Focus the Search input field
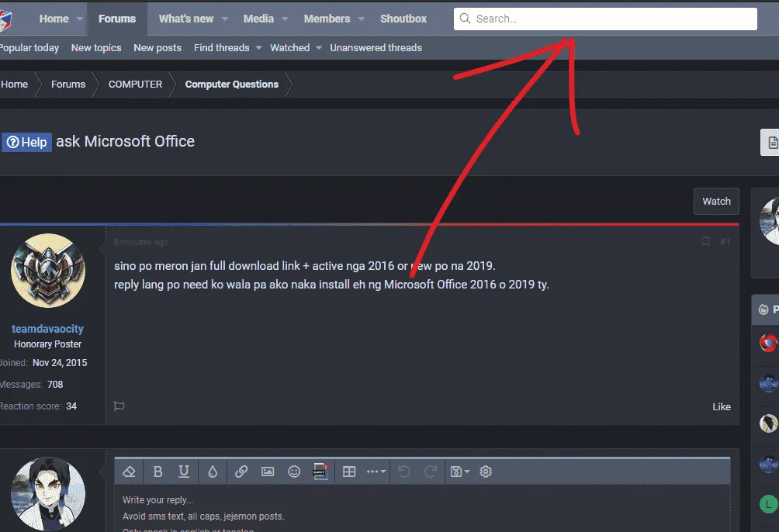The width and height of the screenshot is (779, 532). point(605,19)
